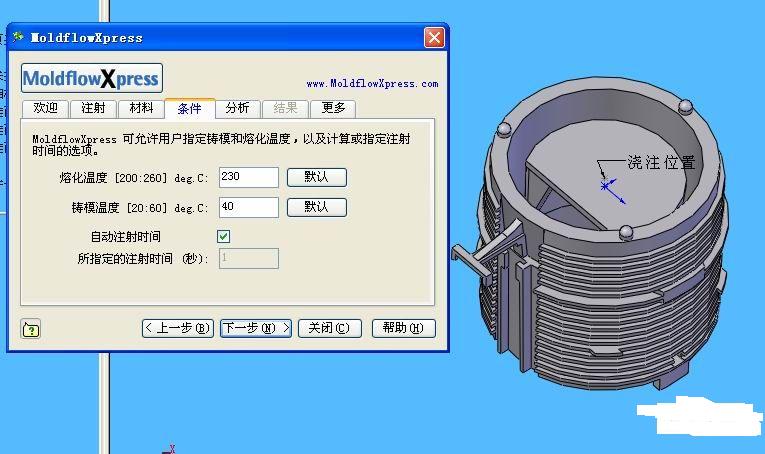Viewport: 765px width, 454px height.
Task: Switch to the 欢迎 tab
Action: 45,108
